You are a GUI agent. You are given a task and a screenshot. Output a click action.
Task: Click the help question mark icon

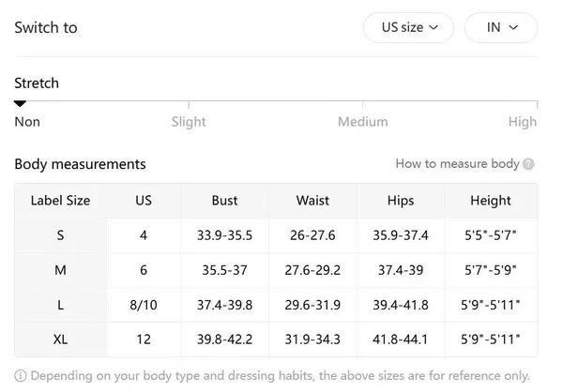click(529, 164)
